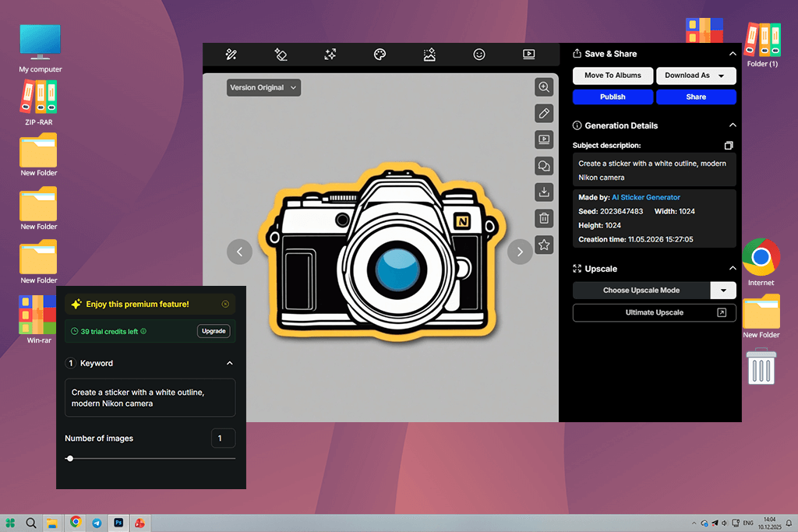The image size is (798, 532).
Task: Open the color palette tool
Action: 380,55
